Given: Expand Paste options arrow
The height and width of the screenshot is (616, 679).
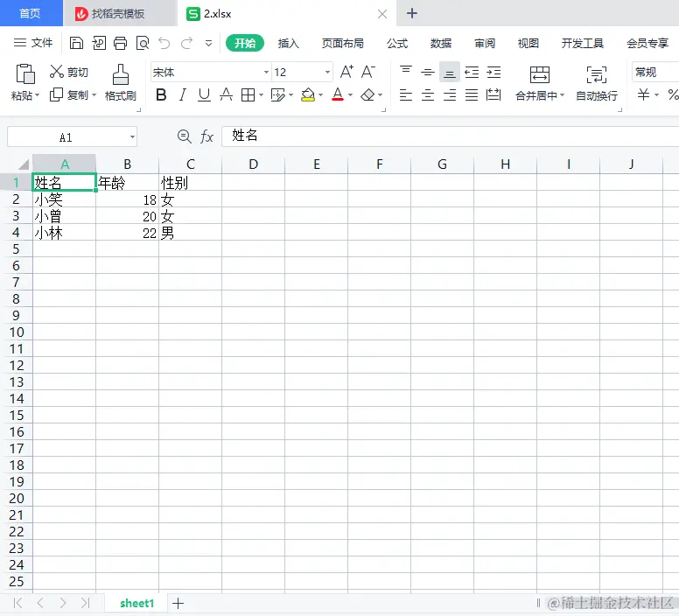Looking at the screenshot, I should [38, 95].
